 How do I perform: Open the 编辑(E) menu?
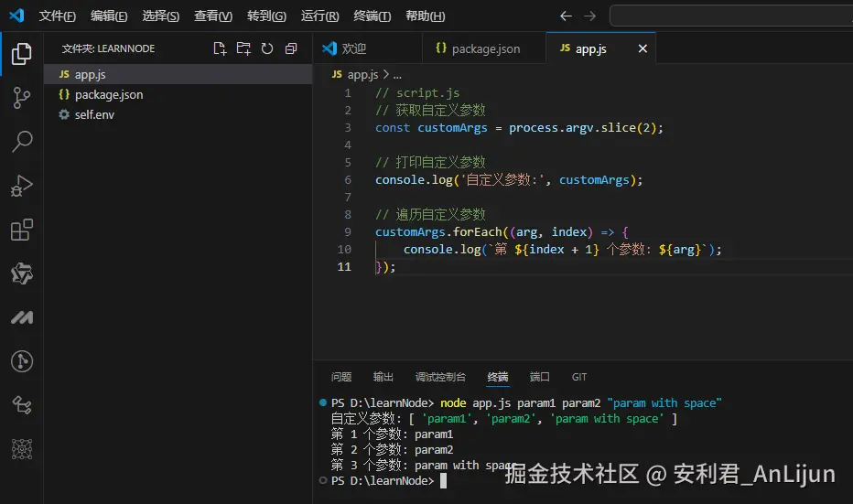click(x=109, y=16)
